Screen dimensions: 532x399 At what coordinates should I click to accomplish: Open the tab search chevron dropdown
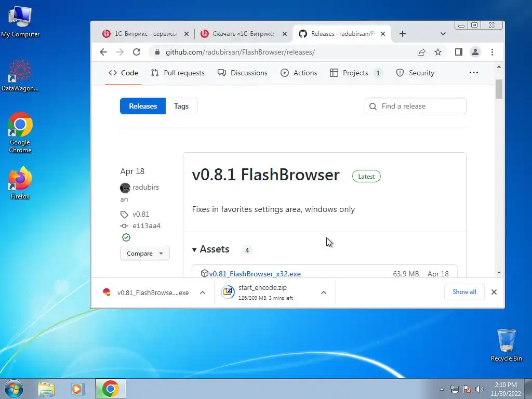pos(443,34)
